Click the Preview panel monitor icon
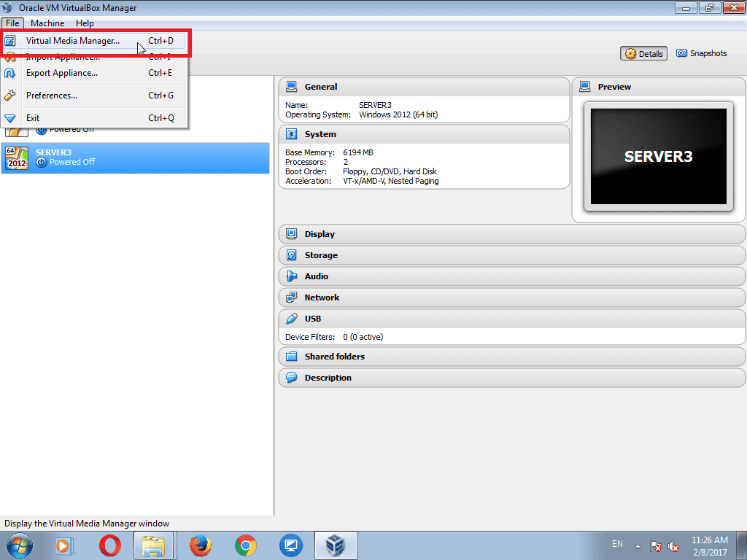 click(584, 86)
